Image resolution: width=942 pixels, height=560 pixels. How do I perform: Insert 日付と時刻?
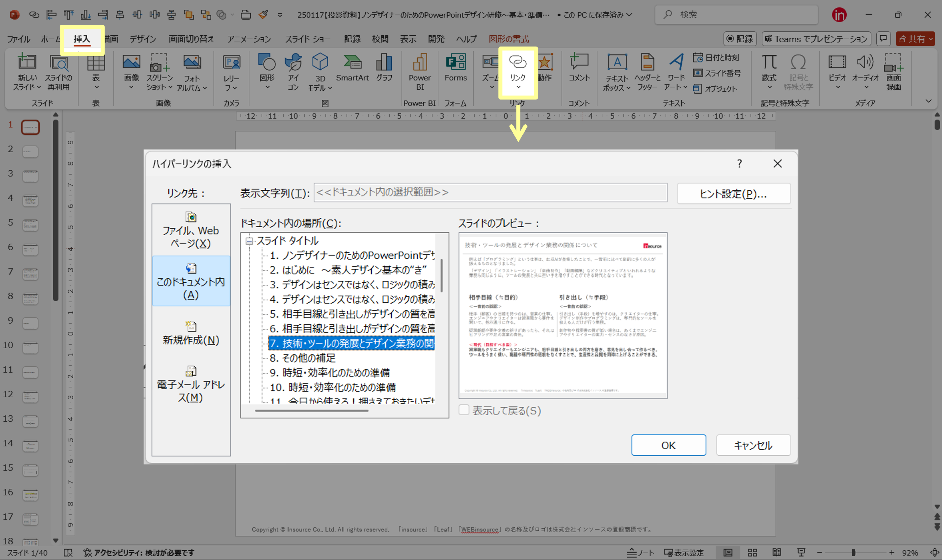tap(716, 58)
